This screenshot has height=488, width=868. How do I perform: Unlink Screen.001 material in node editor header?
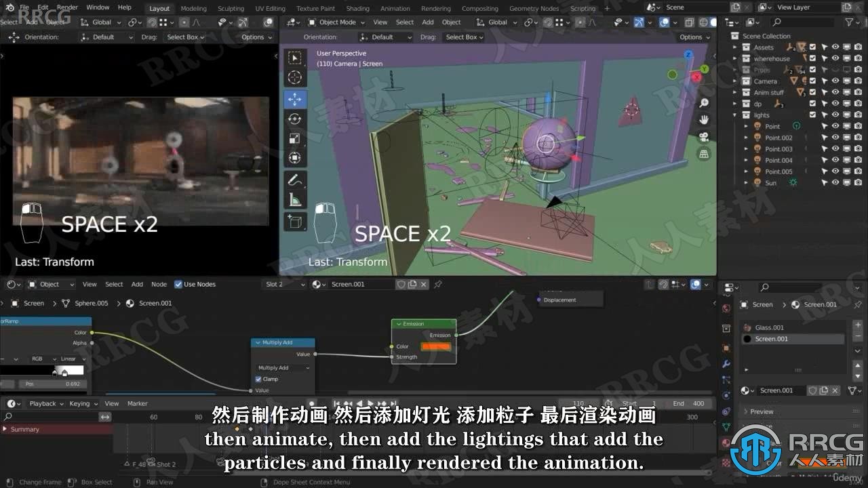coord(425,284)
